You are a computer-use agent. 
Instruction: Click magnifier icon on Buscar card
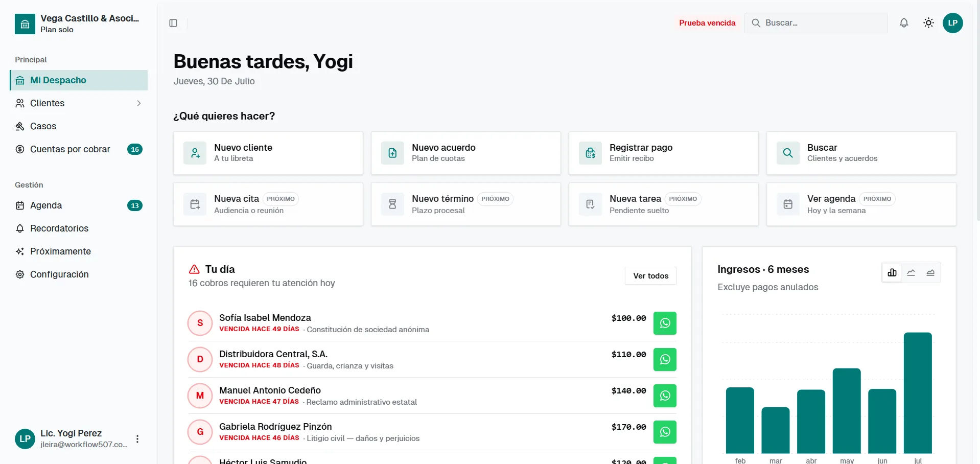(x=788, y=153)
